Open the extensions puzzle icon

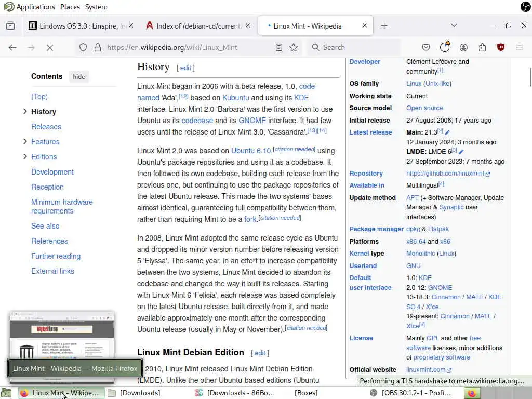482,47
